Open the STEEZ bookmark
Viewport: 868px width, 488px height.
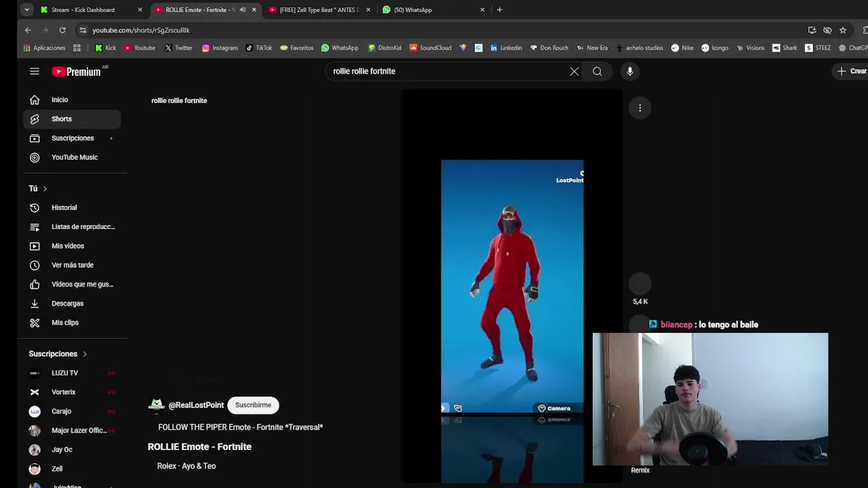pyautogui.click(x=818, y=48)
